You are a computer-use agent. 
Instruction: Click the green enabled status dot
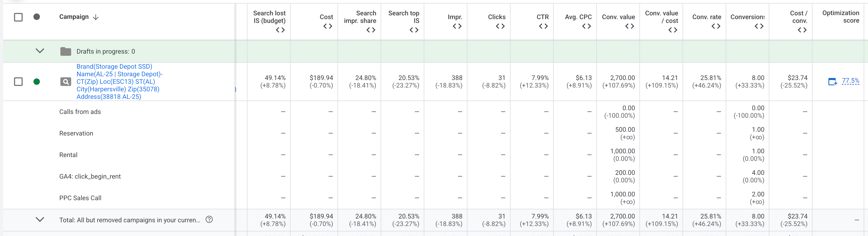click(37, 82)
